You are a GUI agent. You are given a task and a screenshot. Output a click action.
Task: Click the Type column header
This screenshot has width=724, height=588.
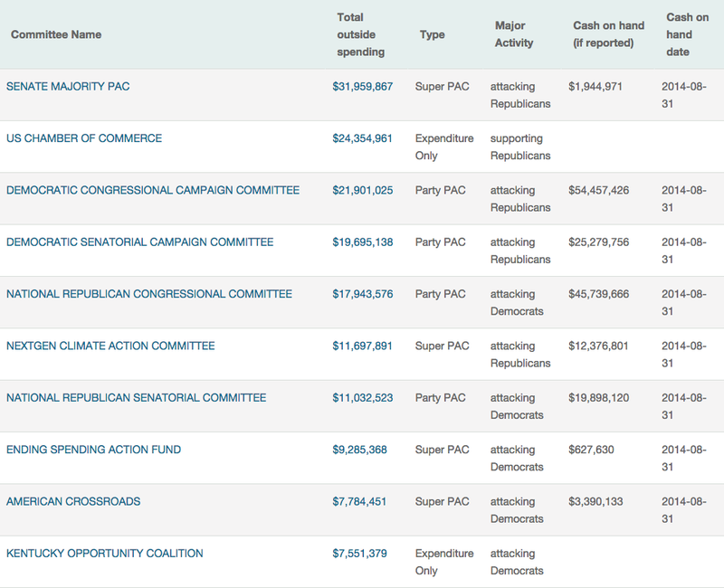tap(433, 34)
